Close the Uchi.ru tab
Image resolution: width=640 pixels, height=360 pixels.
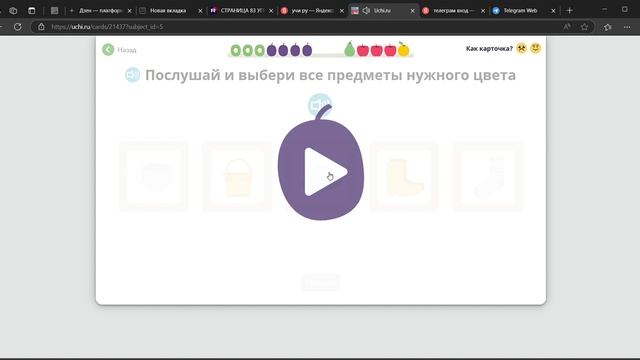click(x=412, y=11)
